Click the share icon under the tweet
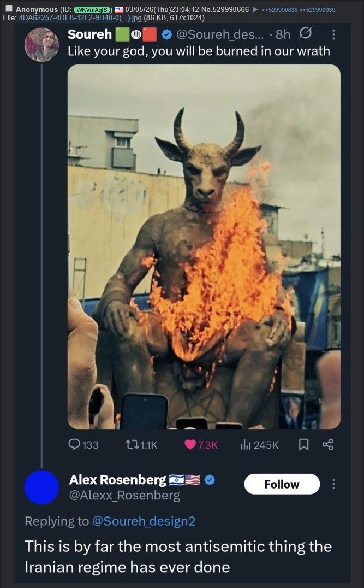 click(327, 445)
